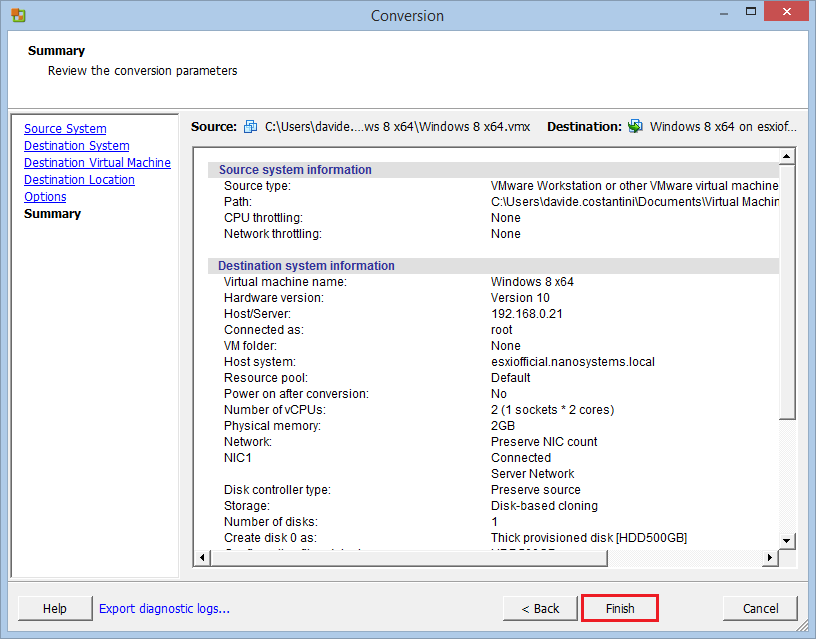Click the Virtual machine name label
This screenshot has width=816, height=639.
pyautogui.click(x=285, y=282)
